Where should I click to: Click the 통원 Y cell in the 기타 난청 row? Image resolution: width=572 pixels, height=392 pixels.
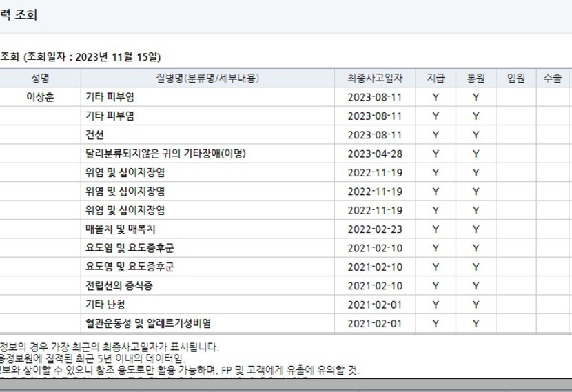(x=476, y=305)
